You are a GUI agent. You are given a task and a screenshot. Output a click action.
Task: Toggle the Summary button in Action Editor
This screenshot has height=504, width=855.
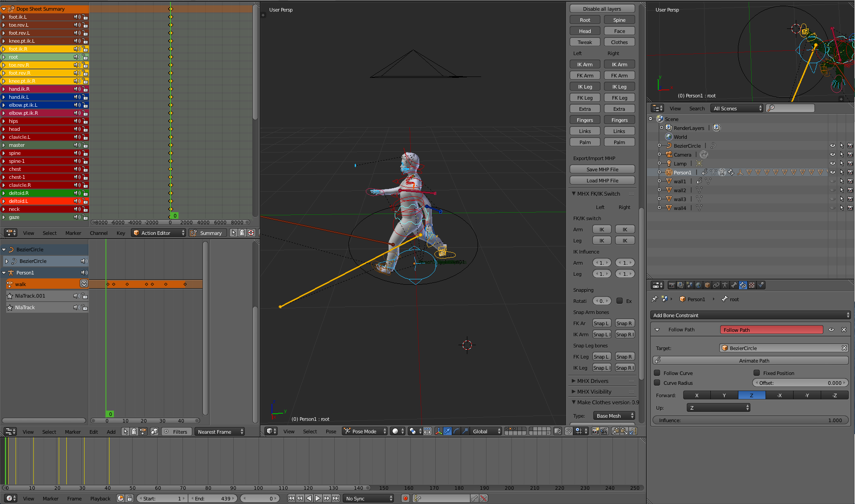coord(207,233)
